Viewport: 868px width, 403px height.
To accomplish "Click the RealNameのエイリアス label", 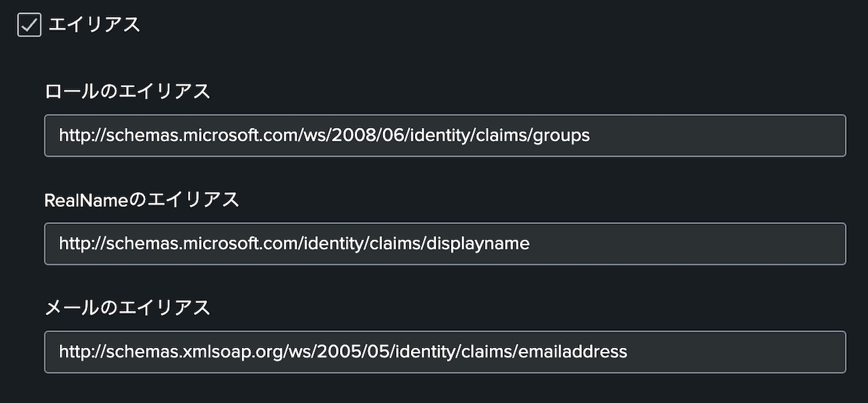I will tap(142, 199).
